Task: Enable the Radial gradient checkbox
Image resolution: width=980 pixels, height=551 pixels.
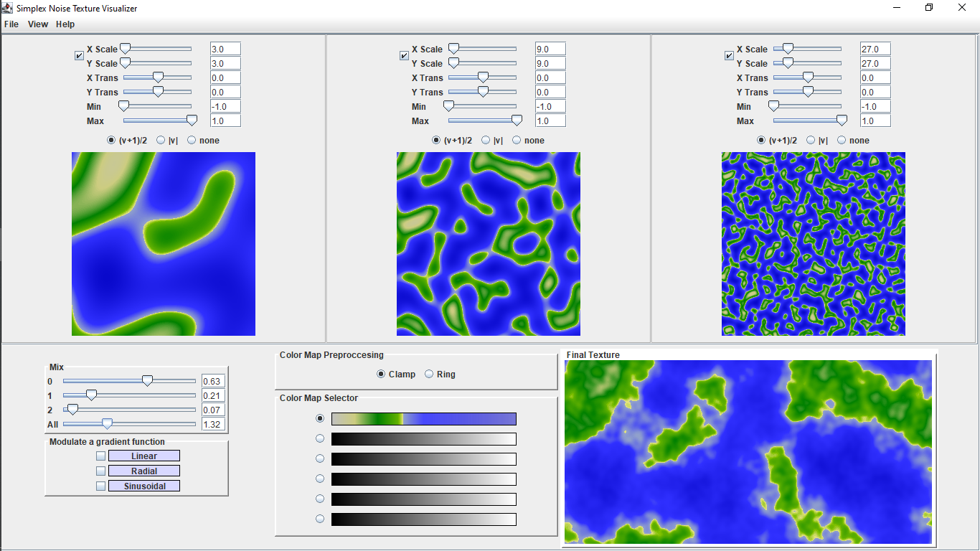Action: pos(100,471)
